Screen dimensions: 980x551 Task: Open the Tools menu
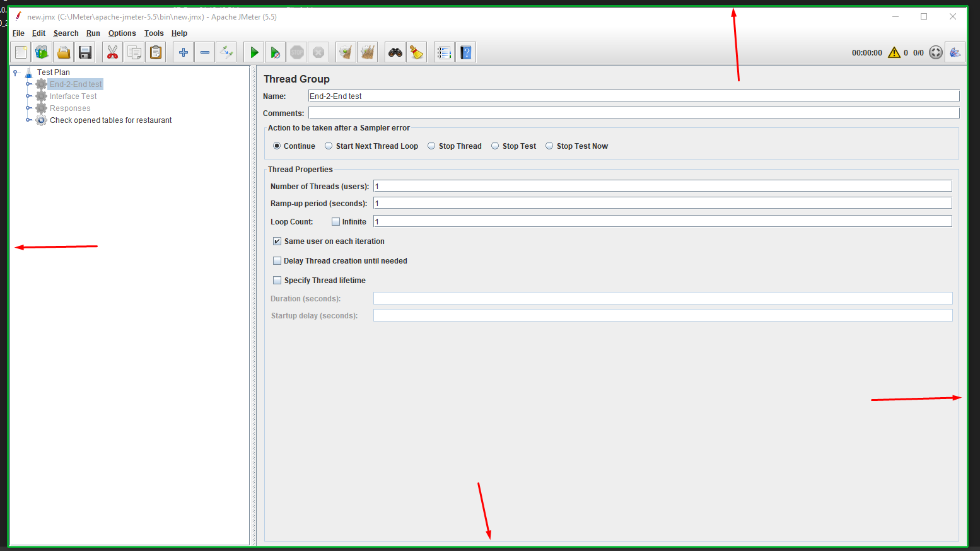tap(154, 33)
